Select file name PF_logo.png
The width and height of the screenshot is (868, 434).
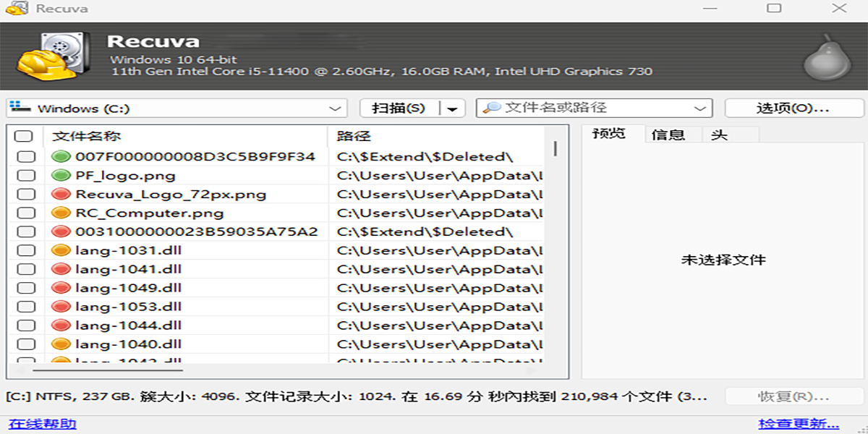tap(125, 175)
